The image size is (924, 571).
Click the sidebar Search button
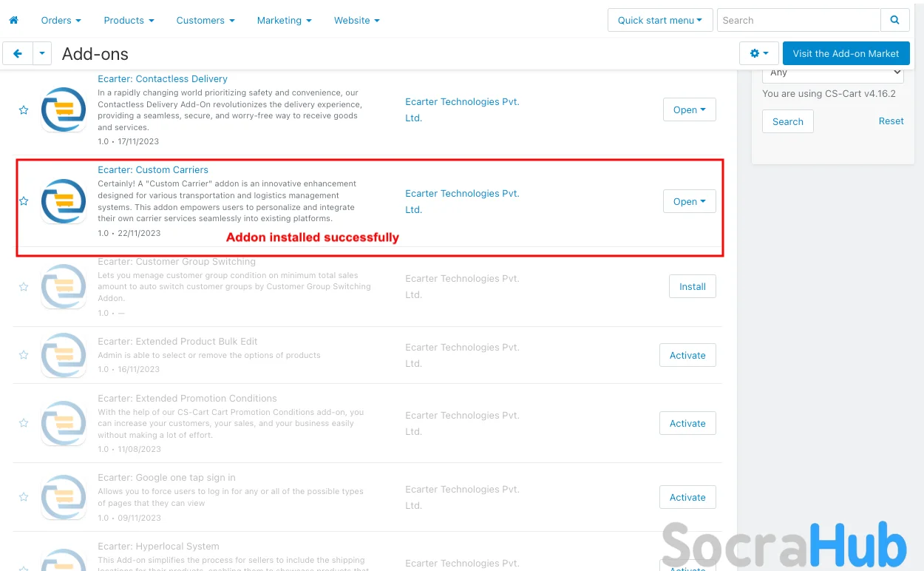tap(788, 121)
